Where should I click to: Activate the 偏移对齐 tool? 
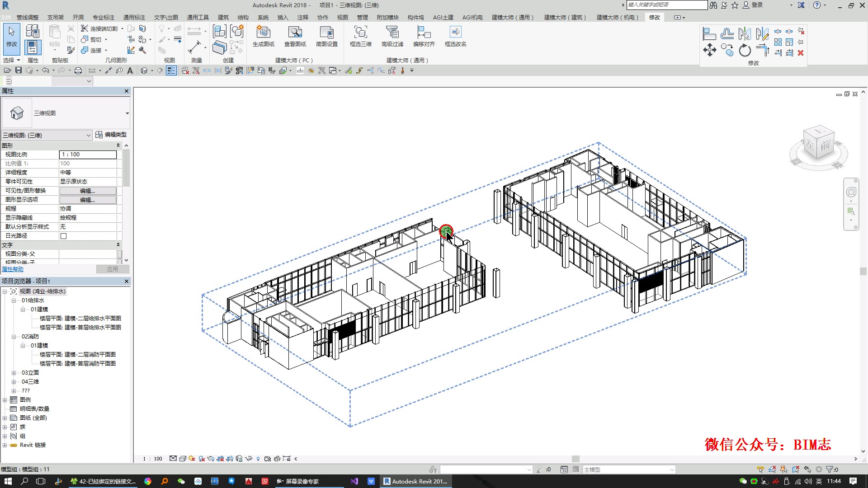[x=424, y=33]
